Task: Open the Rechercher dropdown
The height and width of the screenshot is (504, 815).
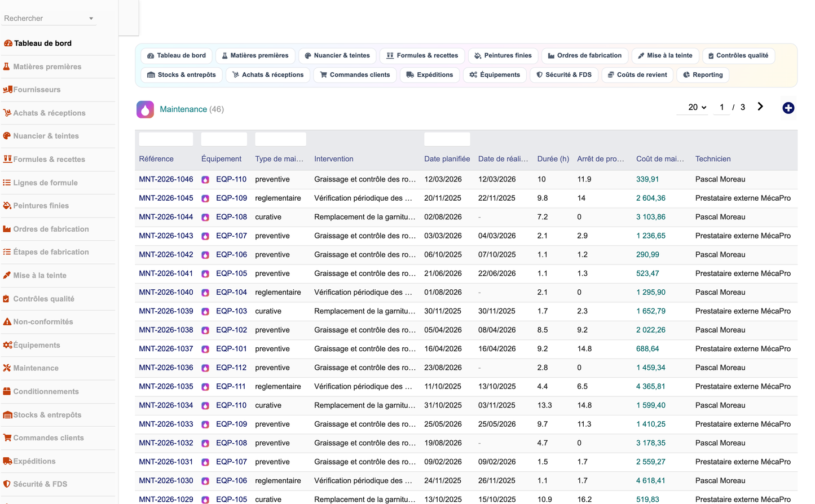Action: tap(49, 19)
